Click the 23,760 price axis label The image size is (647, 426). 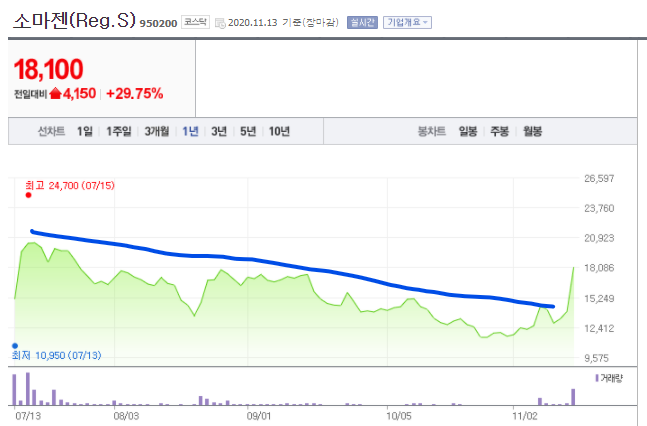[599, 208]
